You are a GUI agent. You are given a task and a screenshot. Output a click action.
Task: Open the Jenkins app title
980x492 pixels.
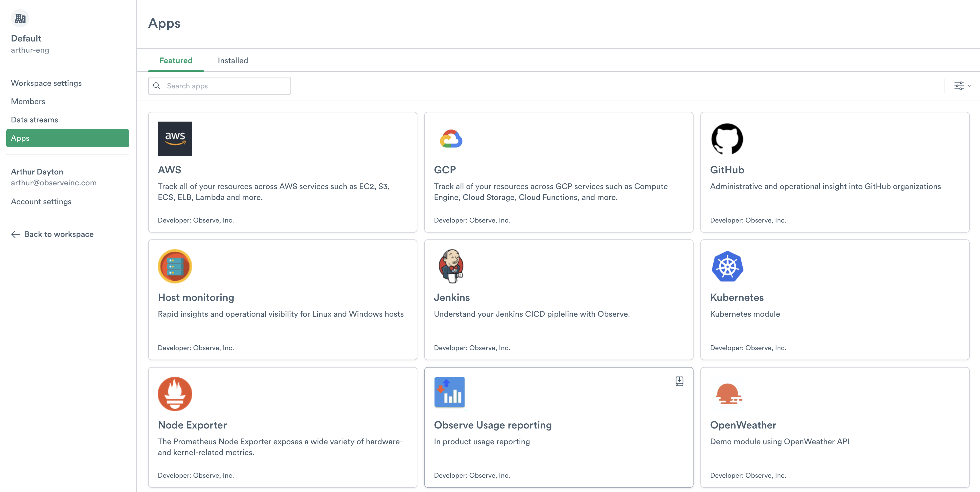452,297
